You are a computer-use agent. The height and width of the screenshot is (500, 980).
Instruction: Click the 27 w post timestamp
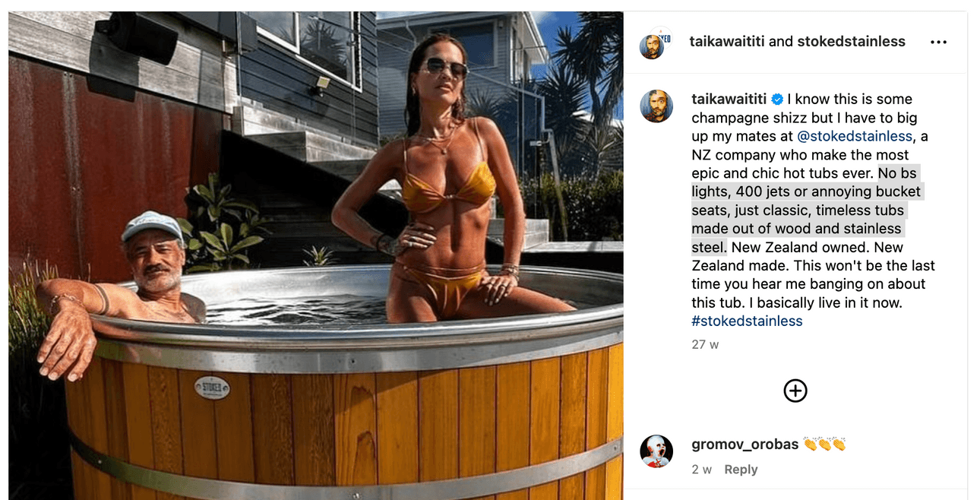tap(705, 345)
